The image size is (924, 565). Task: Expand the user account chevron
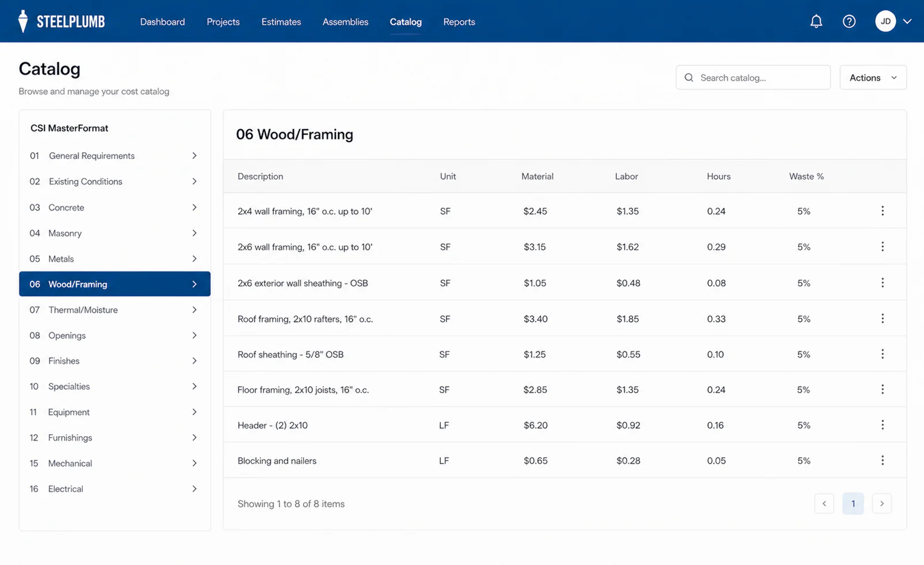tap(907, 21)
